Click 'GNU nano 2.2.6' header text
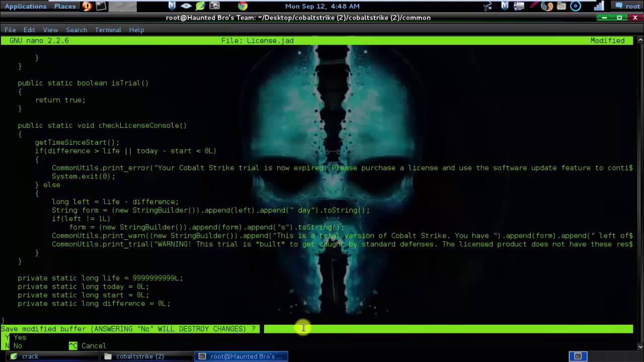The height and width of the screenshot is (362, 644). click(x=39, y=41)
